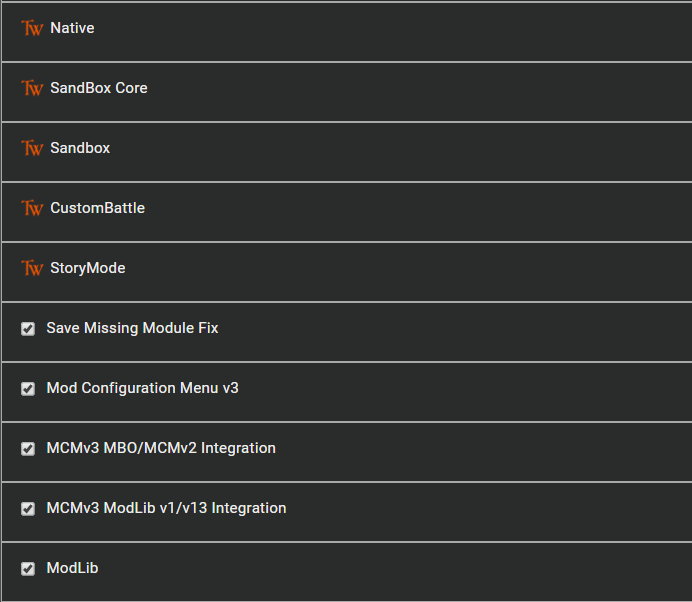This screenshot has height=602, width=692.
Task: Click the TW icon for CustomBattle
Action: point(32,209)
